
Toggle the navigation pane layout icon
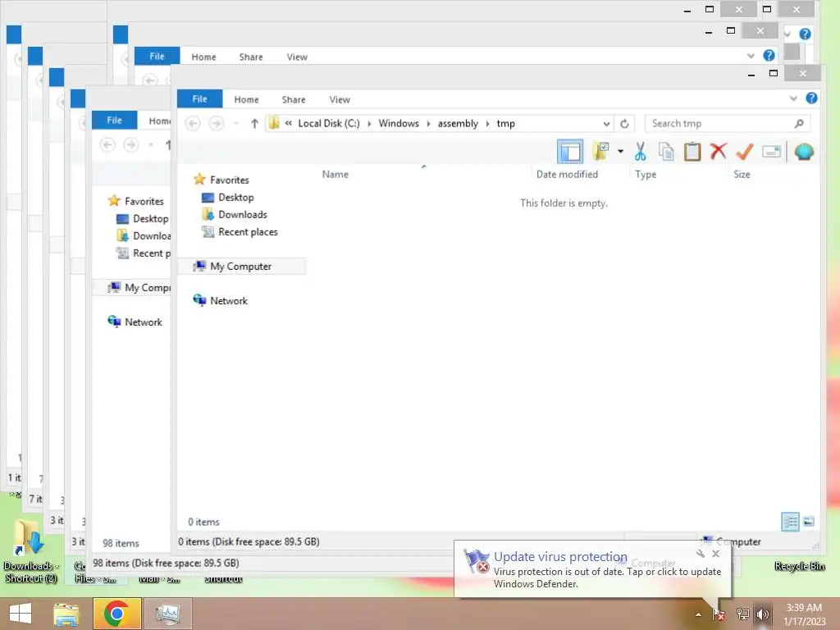coord(570,152)
